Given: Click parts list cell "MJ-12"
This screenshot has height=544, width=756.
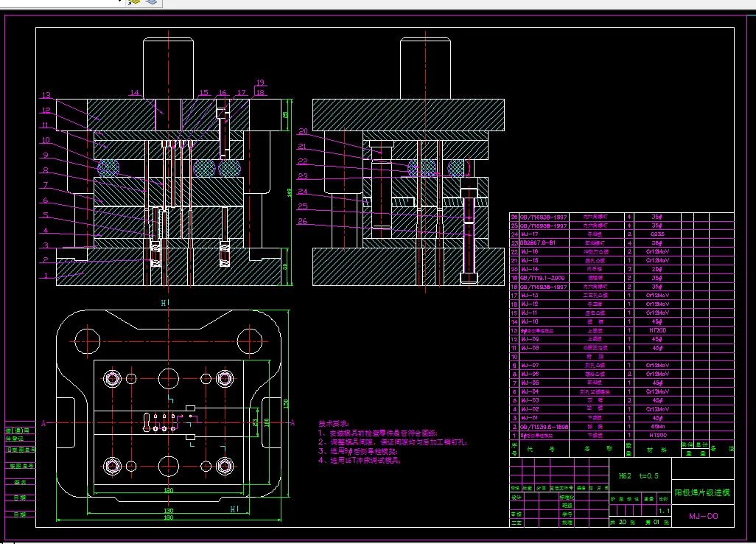Looking at the screenshot, I should pos(529,304).
